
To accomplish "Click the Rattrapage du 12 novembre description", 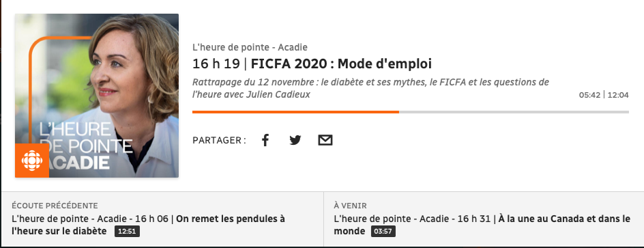I will click(x=370, y=88).
